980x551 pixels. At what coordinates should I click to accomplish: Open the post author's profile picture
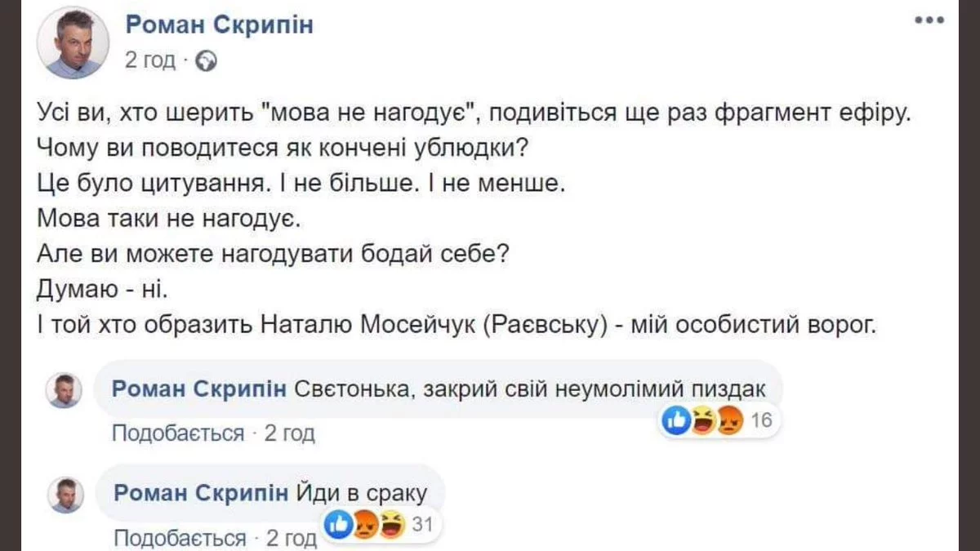coord(73,44)
